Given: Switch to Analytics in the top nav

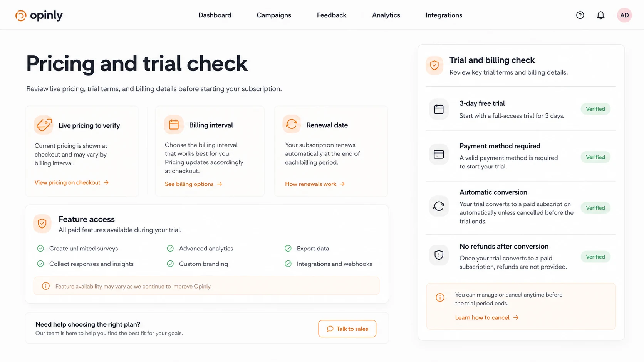Looking at the screenshot, I should [386, 15].
